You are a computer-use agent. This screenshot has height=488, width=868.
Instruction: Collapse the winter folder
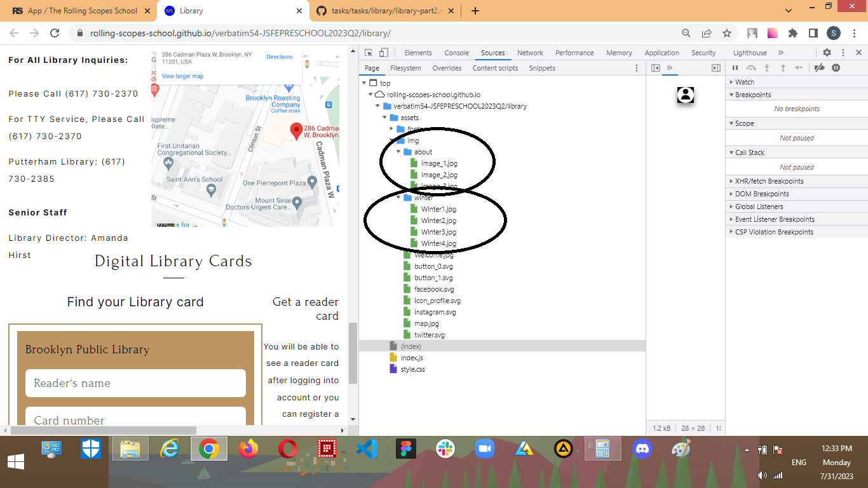pyautogui.click(x=399, y=198)
